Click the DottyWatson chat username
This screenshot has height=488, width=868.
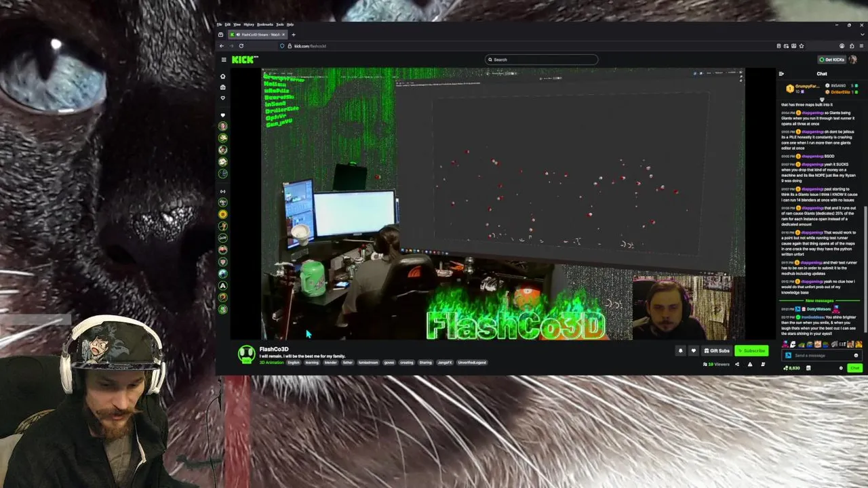click(818, 309)
